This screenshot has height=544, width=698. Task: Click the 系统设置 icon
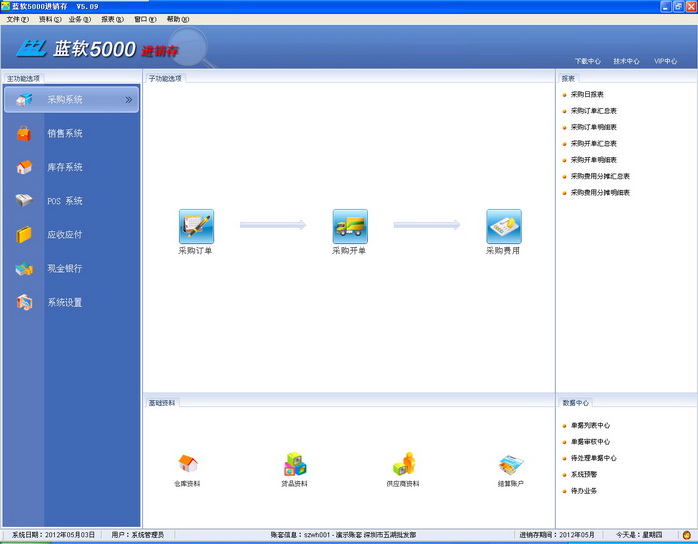coord(24,302)
